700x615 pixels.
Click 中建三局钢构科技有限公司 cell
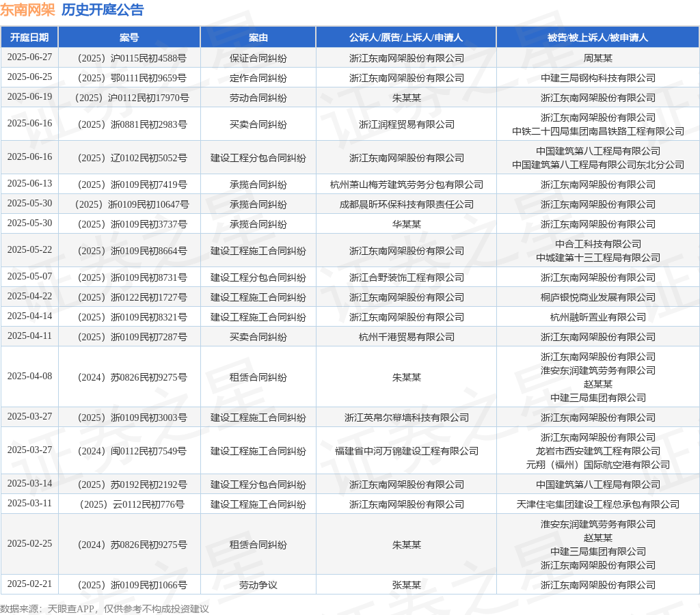[597, 78]
